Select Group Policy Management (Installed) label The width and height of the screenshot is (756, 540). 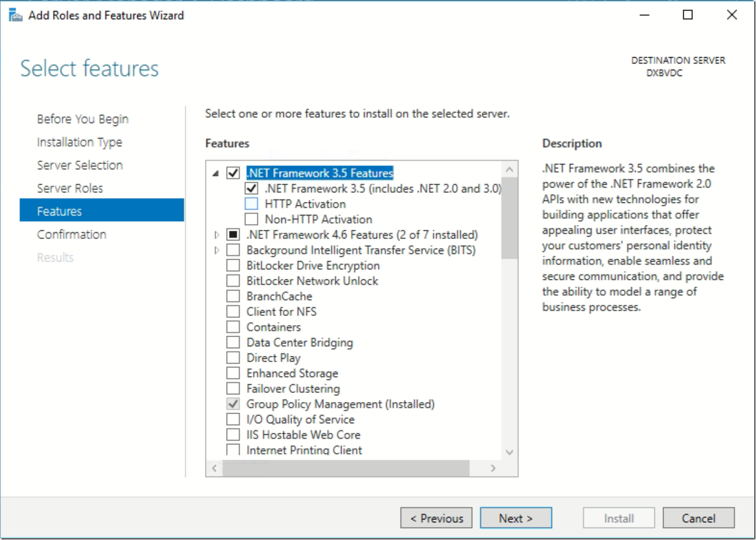click(340, 404)
